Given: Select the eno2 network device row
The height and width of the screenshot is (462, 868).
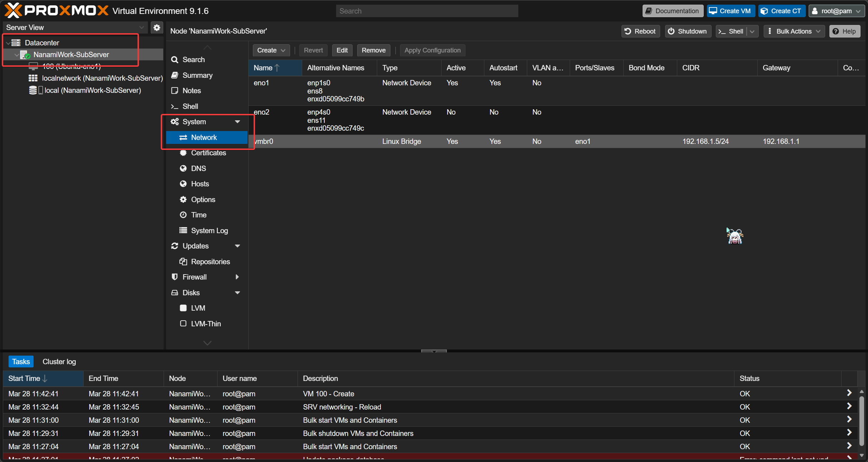Looking at the screenshot, I should 557,120.
